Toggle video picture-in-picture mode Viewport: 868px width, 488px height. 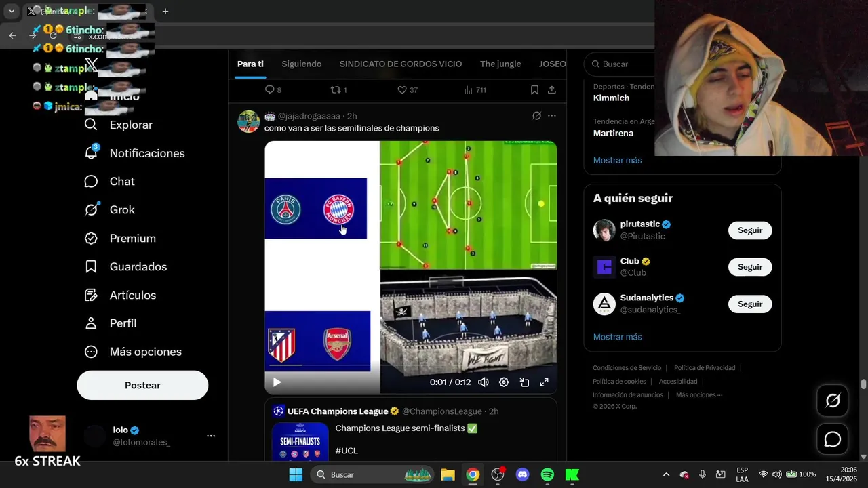click(x=524, y=382)
